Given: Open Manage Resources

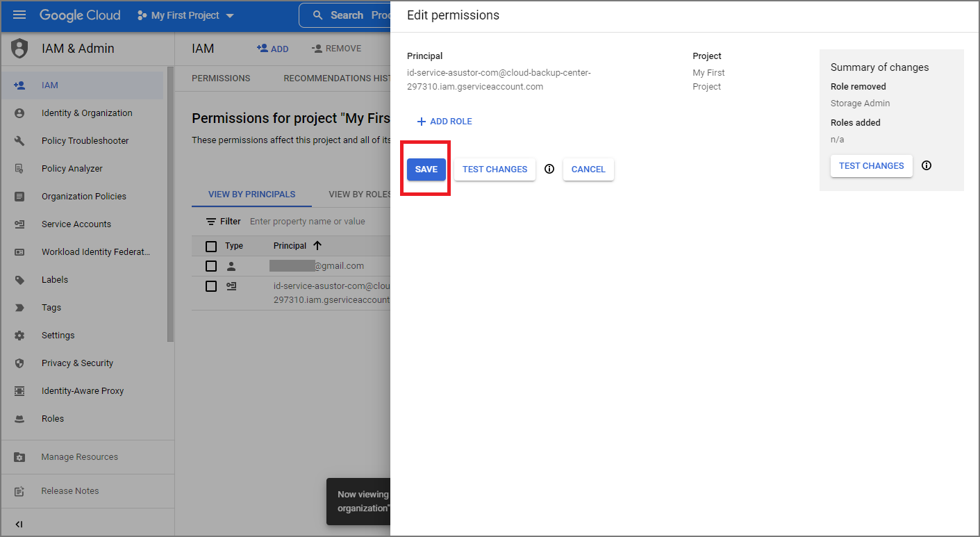Looking at the screenshot, I should click(80, 457).
